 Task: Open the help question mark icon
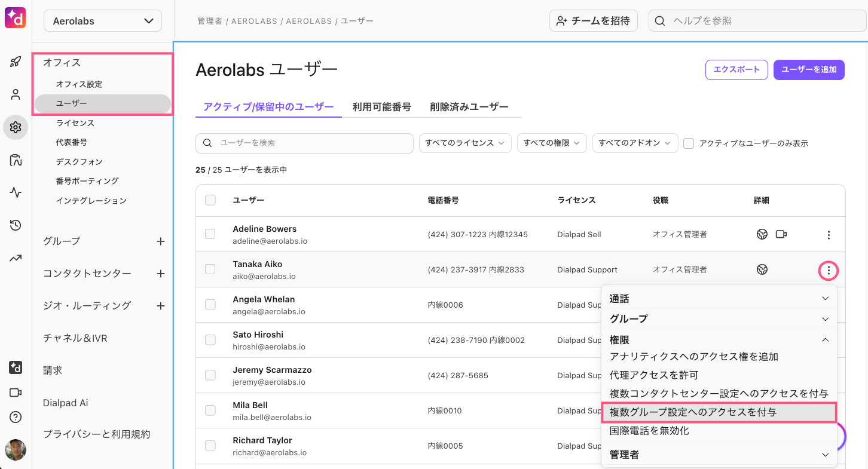point(16,417)
